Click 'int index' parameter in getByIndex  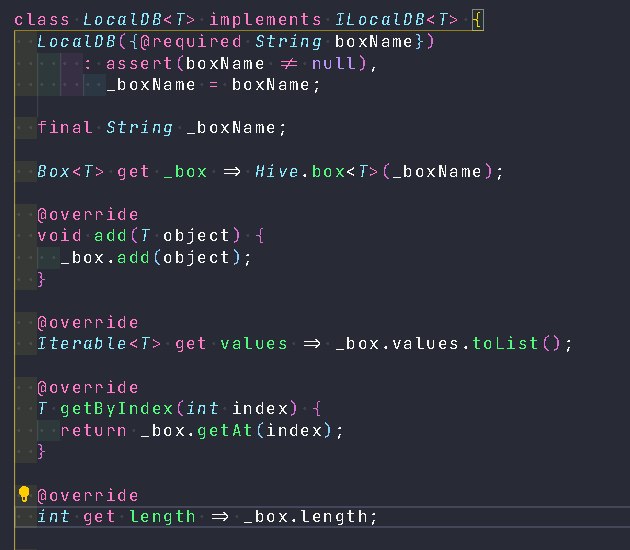click(x=237, y=409)
